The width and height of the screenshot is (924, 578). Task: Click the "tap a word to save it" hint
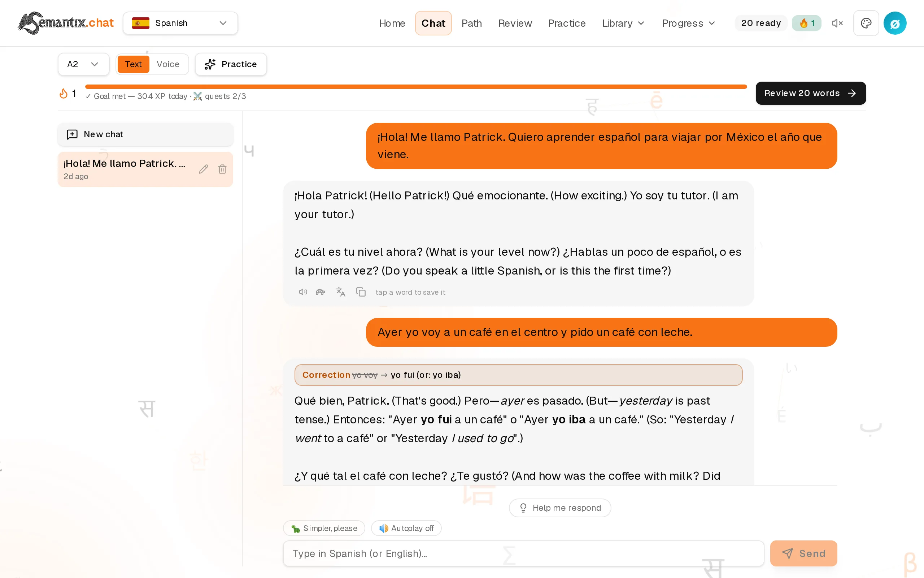(410, 292)
